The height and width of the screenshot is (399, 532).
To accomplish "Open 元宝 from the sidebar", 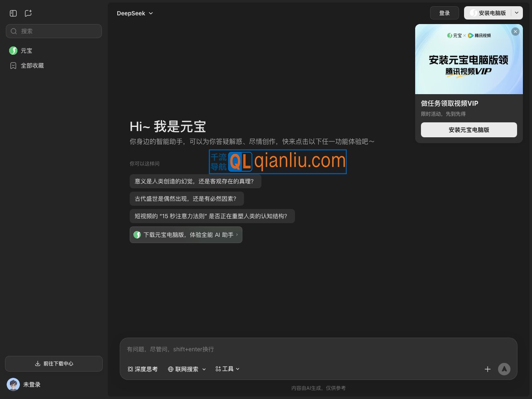I will pos(26,51).
